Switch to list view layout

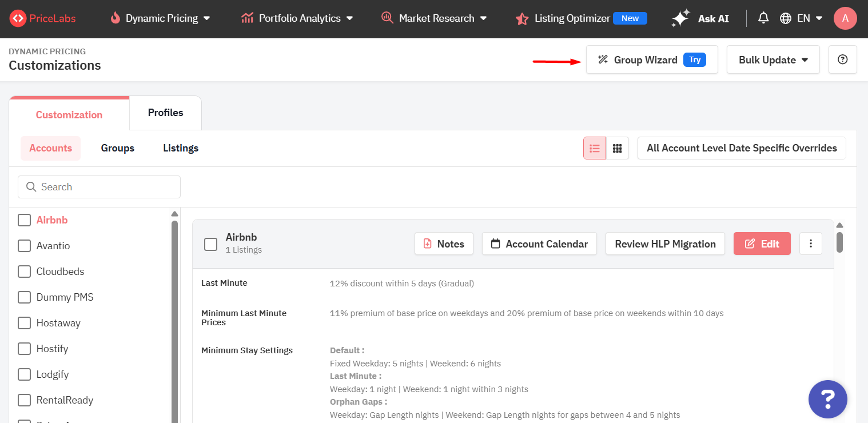pyautogui.click(x=595, y=148)
